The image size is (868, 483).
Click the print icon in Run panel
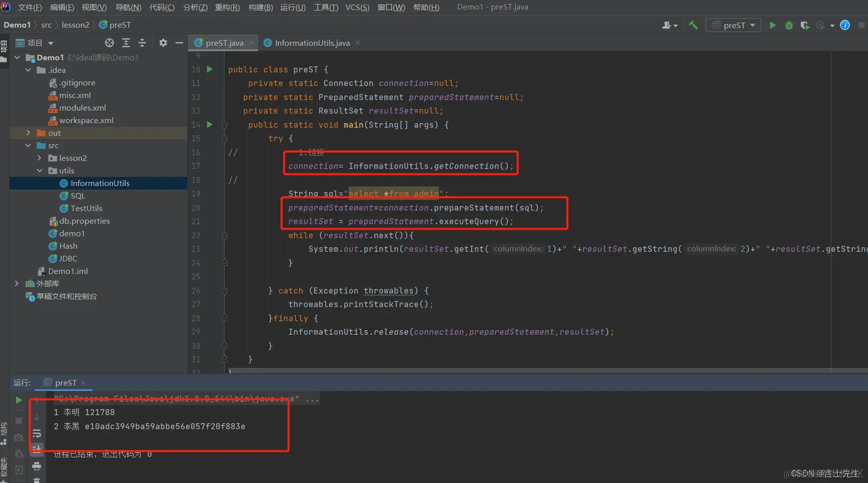coord(37,466)
